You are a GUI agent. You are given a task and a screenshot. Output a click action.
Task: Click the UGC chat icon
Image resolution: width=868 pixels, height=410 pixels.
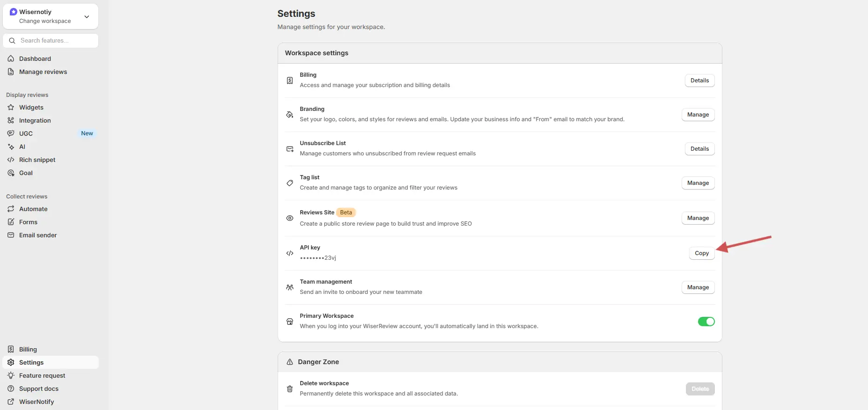[11, 133]
